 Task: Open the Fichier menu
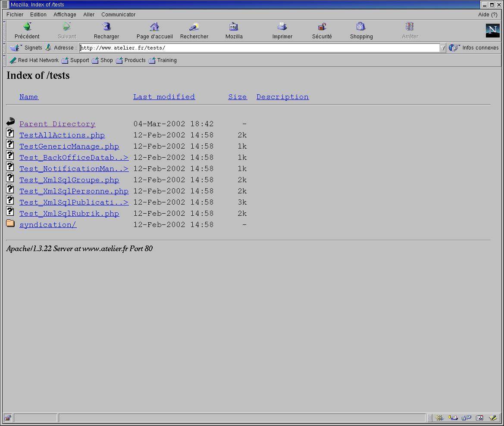pos(15,14)
